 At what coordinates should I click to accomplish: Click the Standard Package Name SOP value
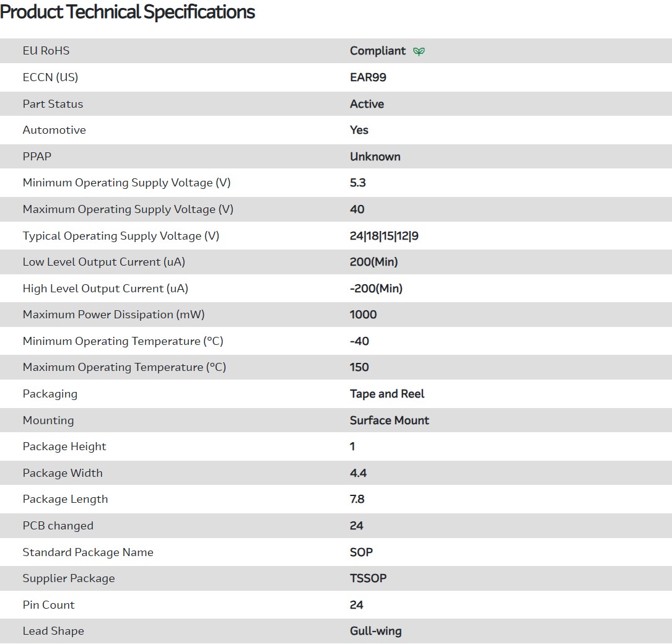361,552
